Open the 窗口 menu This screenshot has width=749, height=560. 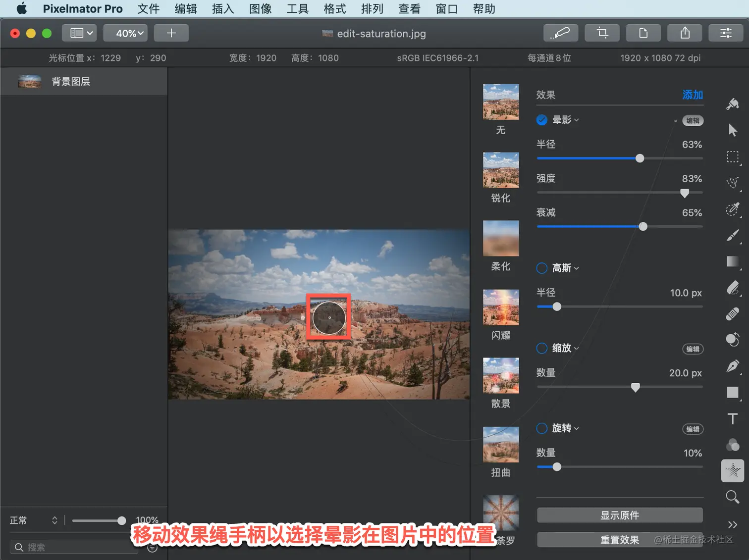pyautogui.click(x=447, y=9)
